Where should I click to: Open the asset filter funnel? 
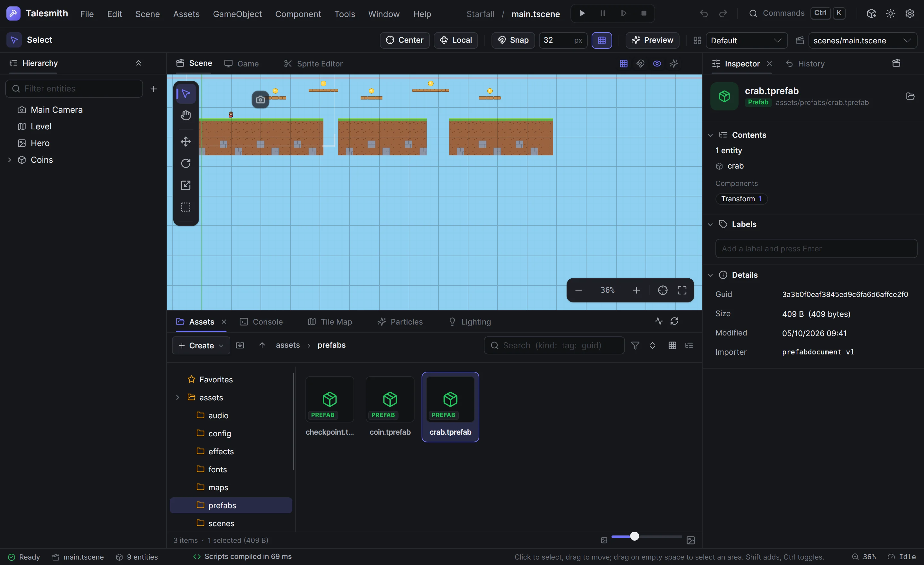(x=635, y=345)
